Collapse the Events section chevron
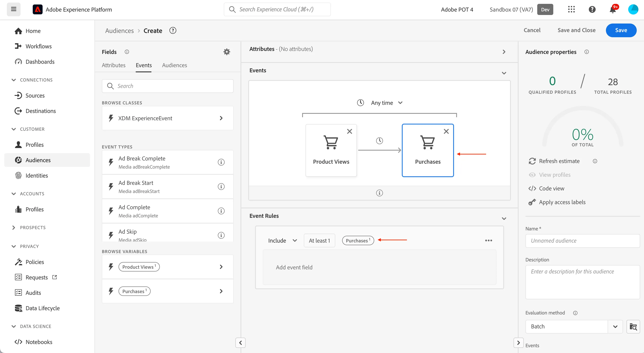Viewport: 644px width, 353px height. coord(504,73)
